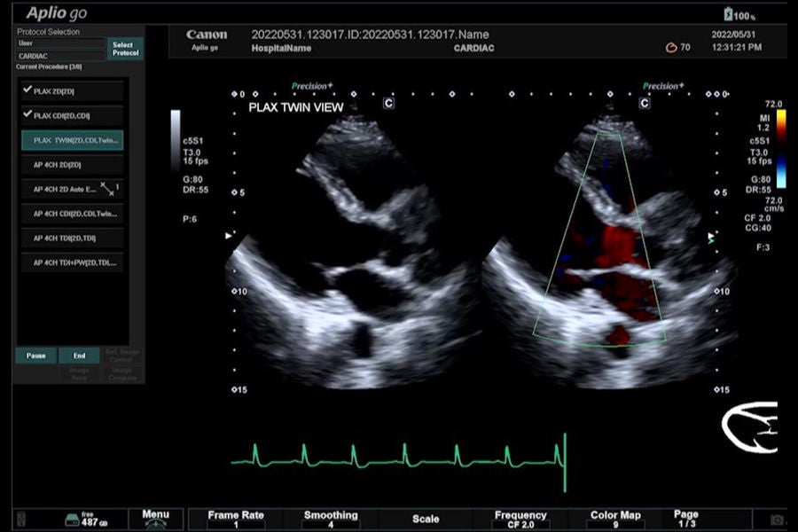798x532 pixels.
Task: Click the C marker above the color Doppler image
Action: (x=645, y=104)
